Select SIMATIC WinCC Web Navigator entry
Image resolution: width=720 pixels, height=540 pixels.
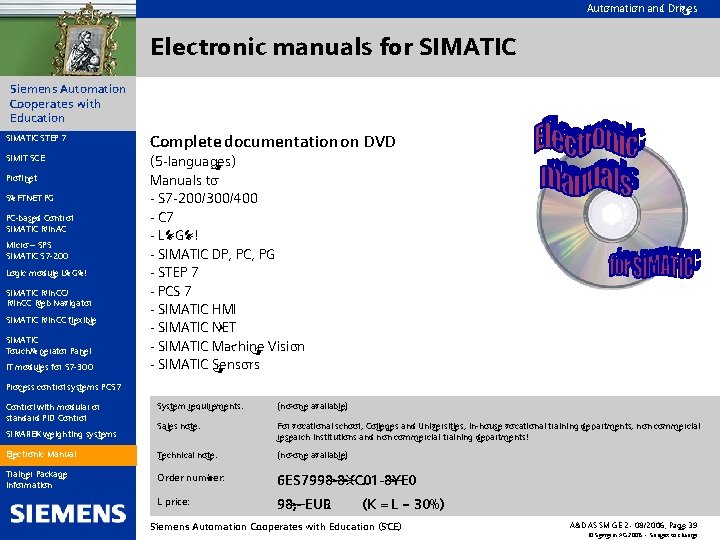(49, 298)
